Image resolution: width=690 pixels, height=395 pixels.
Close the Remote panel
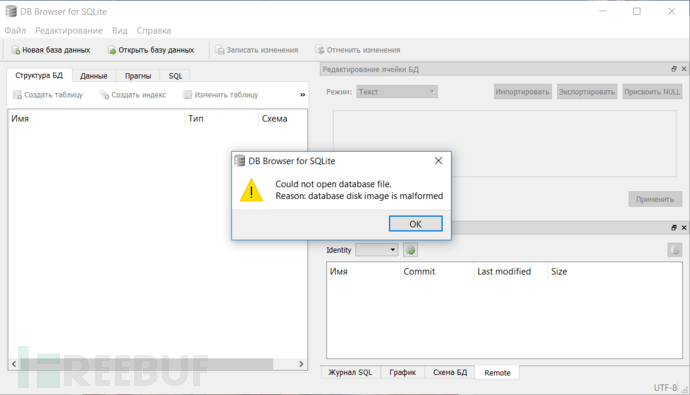click(684, 227)
